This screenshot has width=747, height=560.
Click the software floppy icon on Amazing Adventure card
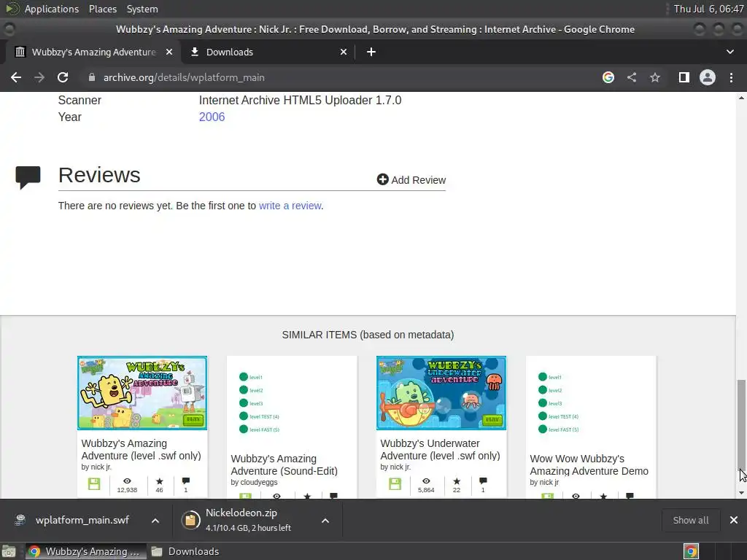pos(94,484)
